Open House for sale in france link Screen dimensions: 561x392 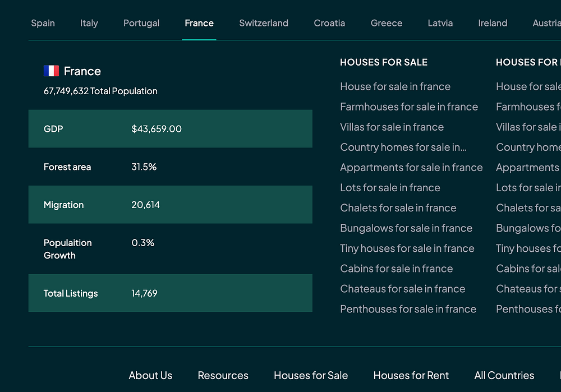click(395, 86)
